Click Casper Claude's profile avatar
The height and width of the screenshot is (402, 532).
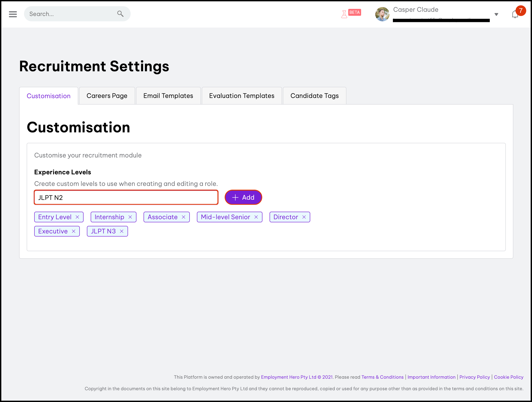pyautogui.click(x=382, y=14)
